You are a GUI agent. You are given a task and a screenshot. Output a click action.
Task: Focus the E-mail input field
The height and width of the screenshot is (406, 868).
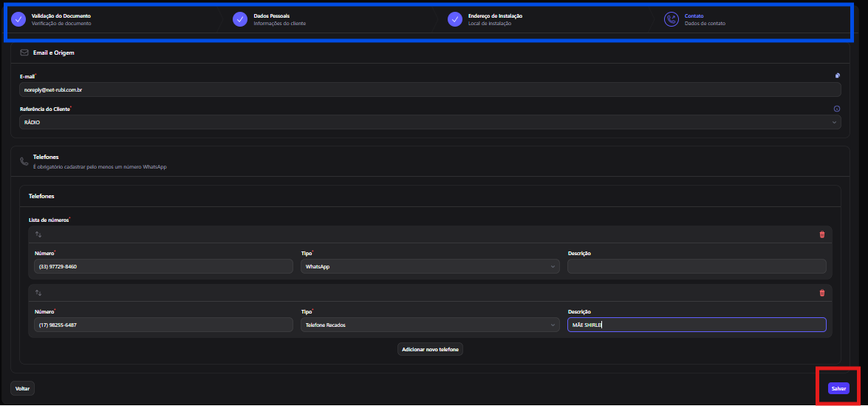click(430, 89)
